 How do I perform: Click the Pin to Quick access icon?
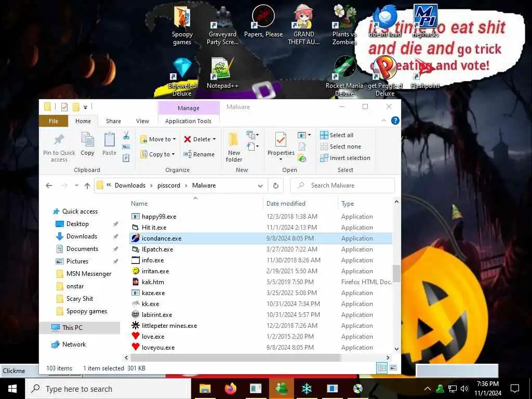pos(59,139)
